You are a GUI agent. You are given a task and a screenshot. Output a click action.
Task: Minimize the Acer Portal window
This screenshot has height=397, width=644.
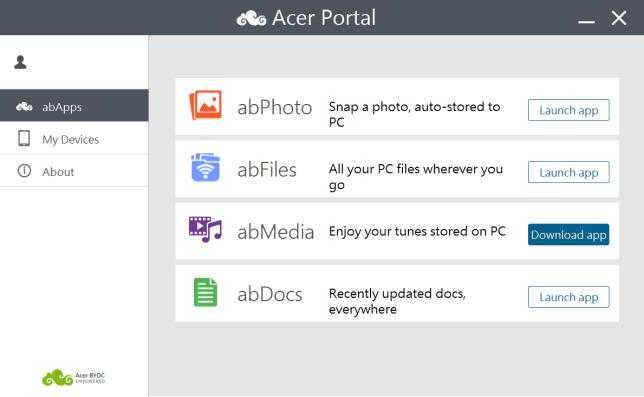point(586,21)
